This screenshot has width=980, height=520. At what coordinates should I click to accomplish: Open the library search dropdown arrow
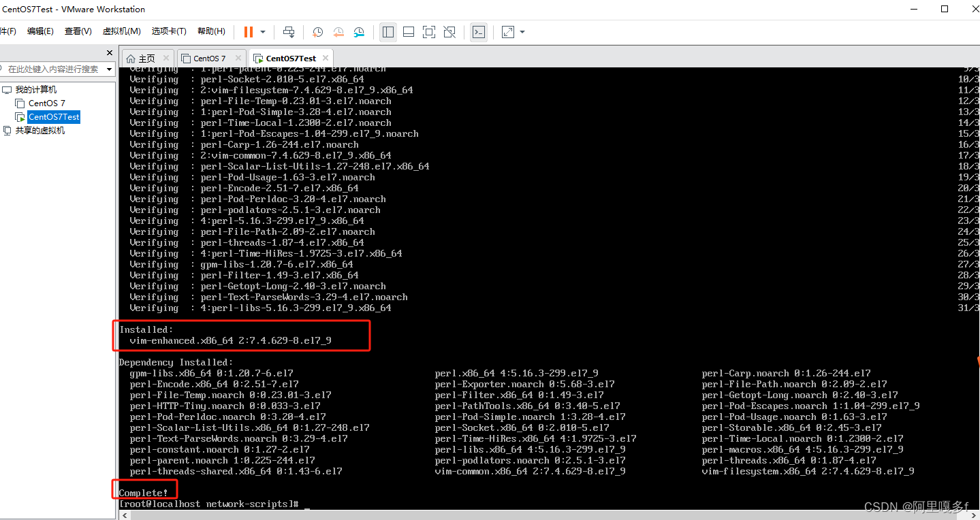click(109, 69)
